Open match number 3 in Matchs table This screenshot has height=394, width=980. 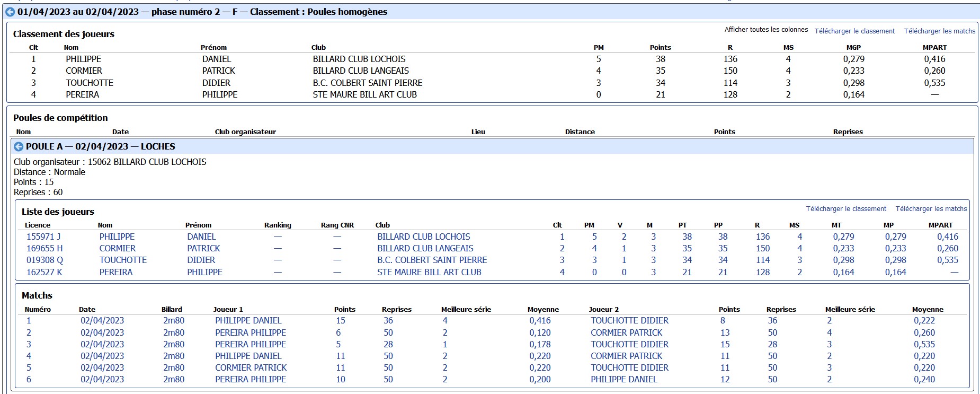click(x=29, y=344)
